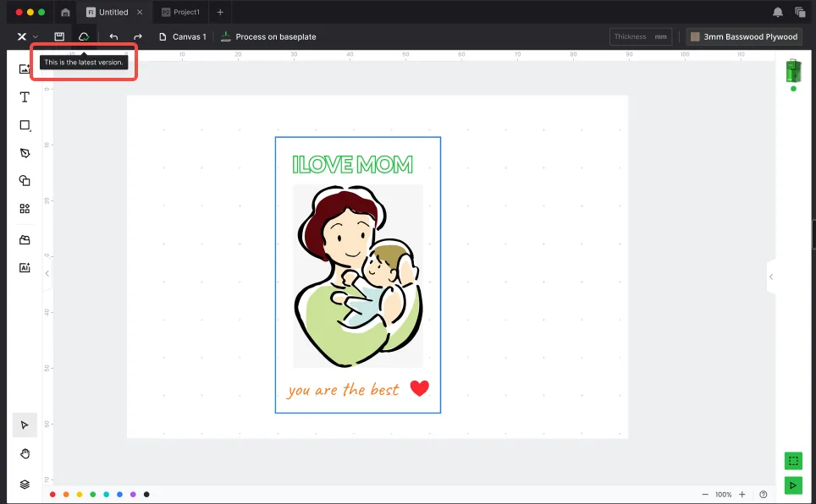Select the Pen vector tool
This screenshot has width=816, height=504.
25,153
